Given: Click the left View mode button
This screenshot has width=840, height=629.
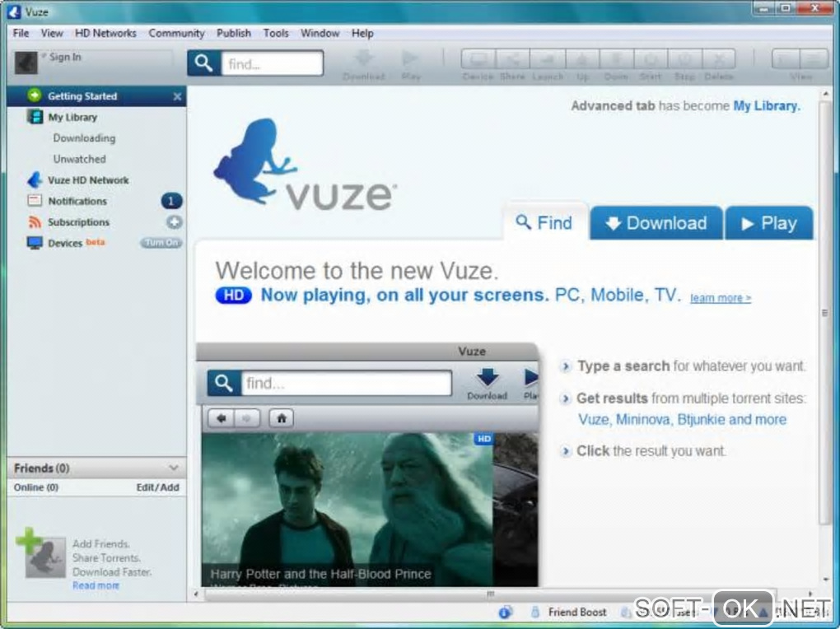Looking at the screenshot, I should point(786,59).
